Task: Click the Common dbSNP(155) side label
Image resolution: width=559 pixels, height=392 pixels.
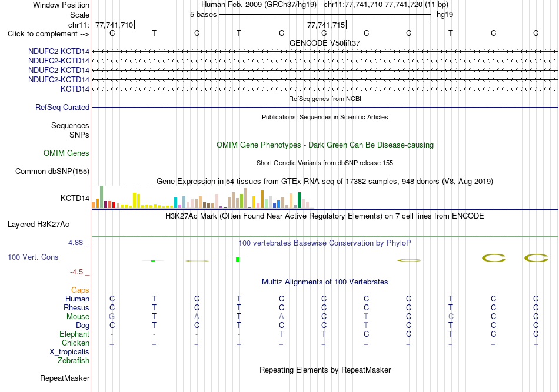Action: (52, 171)
